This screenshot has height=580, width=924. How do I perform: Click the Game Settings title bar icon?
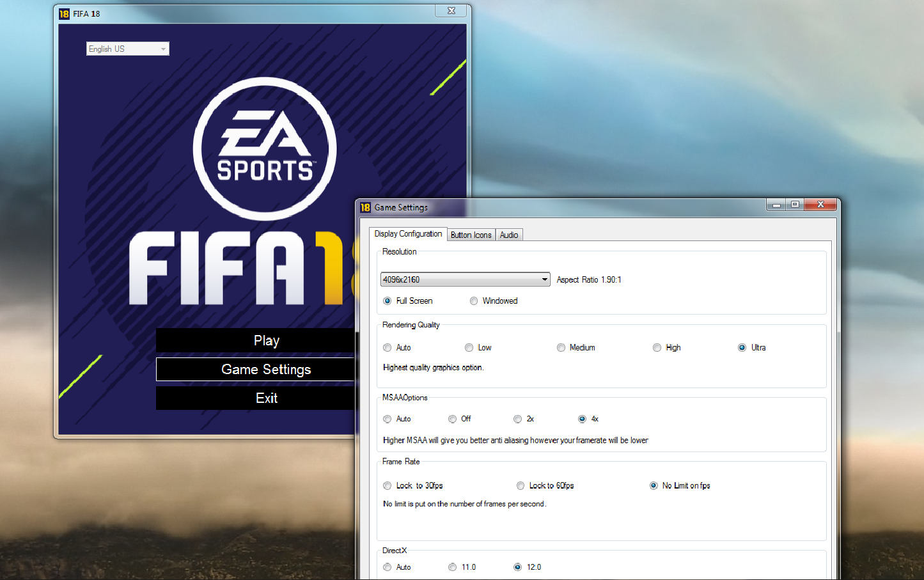pos(365,207)
